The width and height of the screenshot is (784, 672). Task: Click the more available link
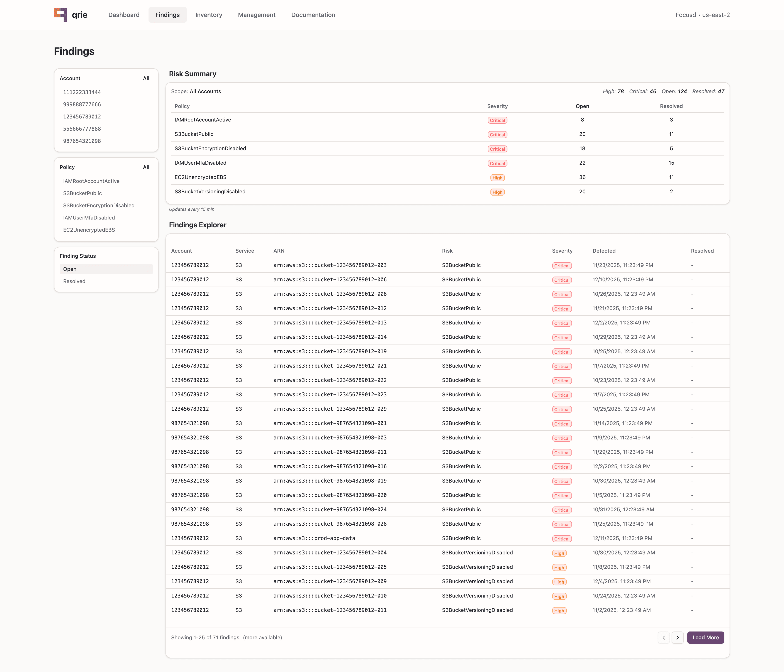[x=263, y=638]
